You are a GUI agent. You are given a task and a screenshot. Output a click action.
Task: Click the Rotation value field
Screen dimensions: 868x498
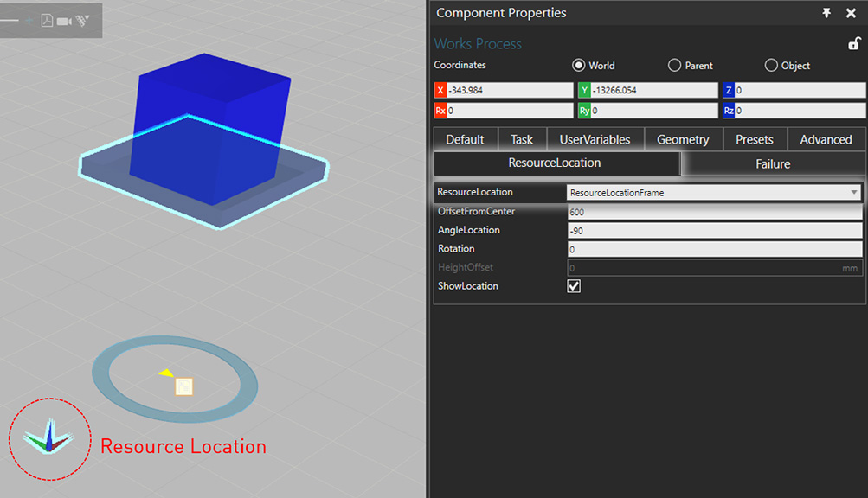[715, 250]
